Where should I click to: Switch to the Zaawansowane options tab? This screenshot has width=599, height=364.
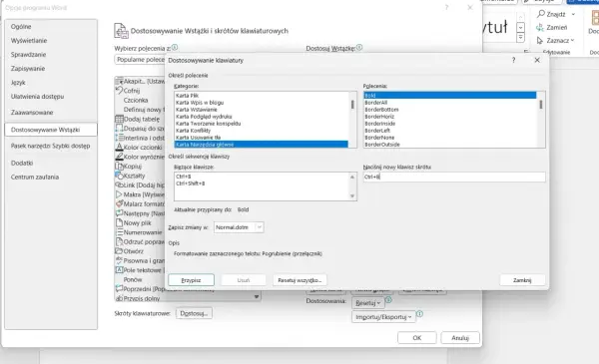pos(51,113)
